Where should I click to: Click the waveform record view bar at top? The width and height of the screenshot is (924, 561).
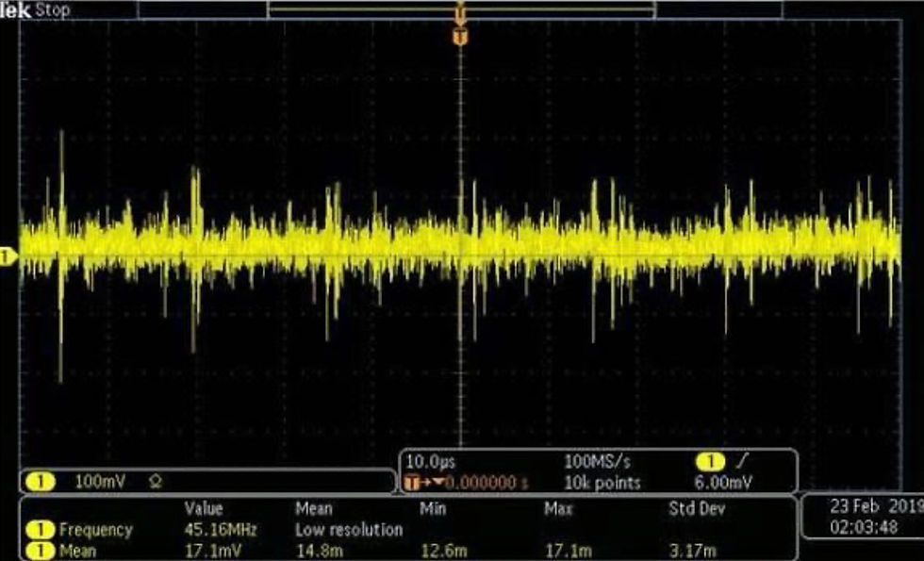click(460, 9)
